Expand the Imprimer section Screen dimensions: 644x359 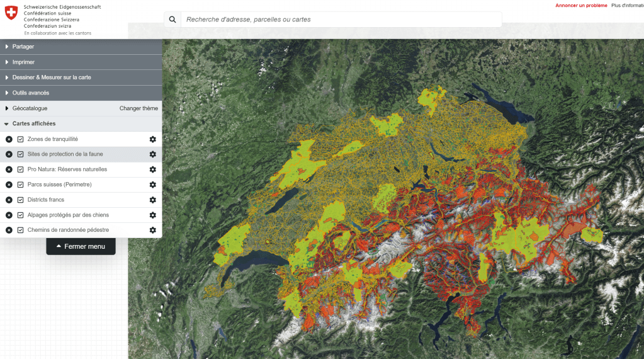(23, 62)
